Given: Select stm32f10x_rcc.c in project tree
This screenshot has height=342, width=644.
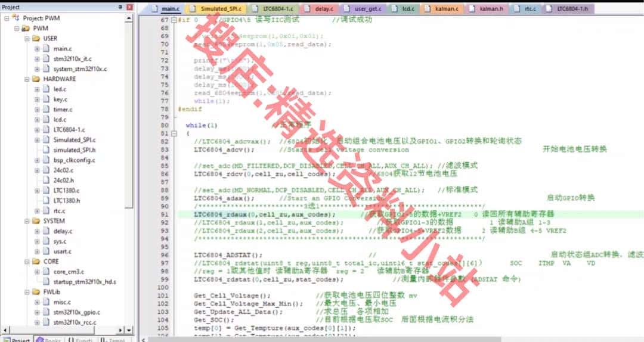Looking at the screenshot, I should tap(75, 322).
